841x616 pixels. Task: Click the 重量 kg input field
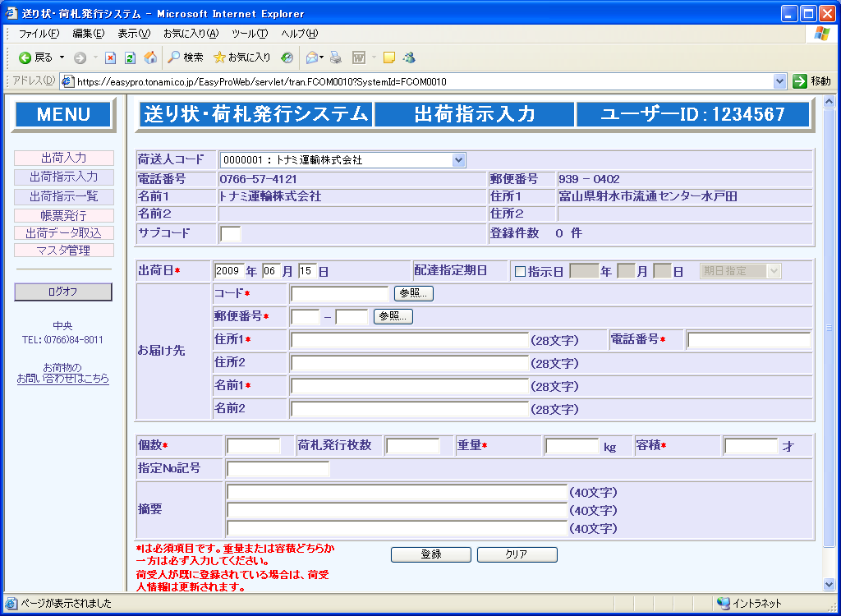[572, 447]
